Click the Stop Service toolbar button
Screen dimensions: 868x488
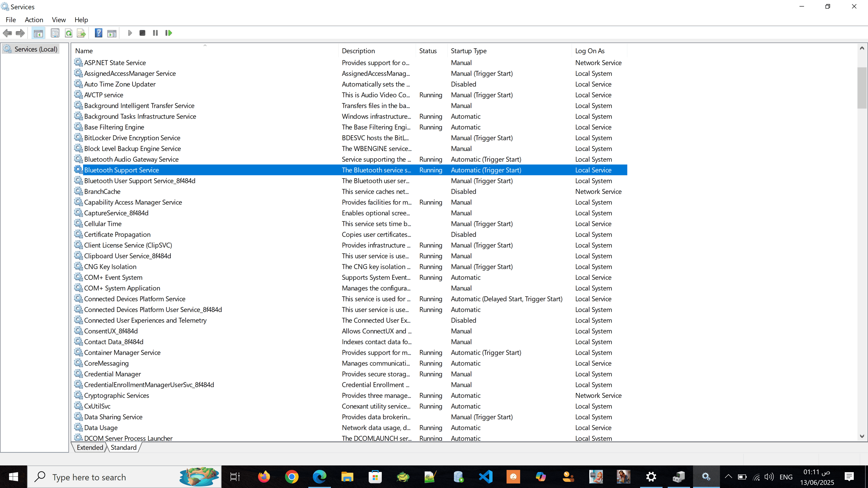coord(142,33)
